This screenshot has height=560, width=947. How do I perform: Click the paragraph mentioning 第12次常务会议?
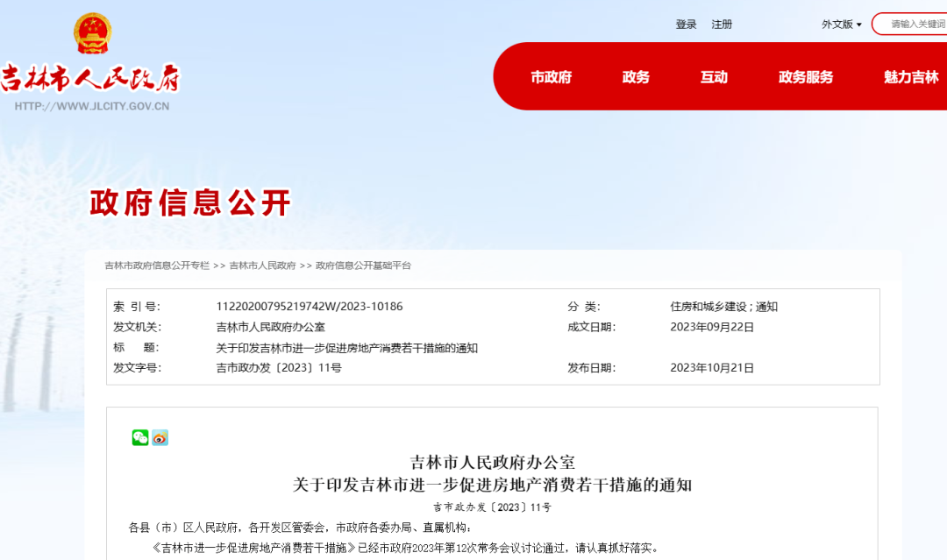tap(404, 548)
